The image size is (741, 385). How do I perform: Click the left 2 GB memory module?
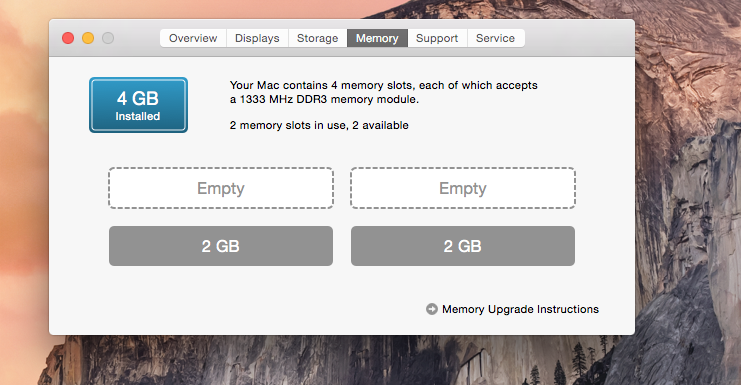pyautogui.click(x=221, y=246)
